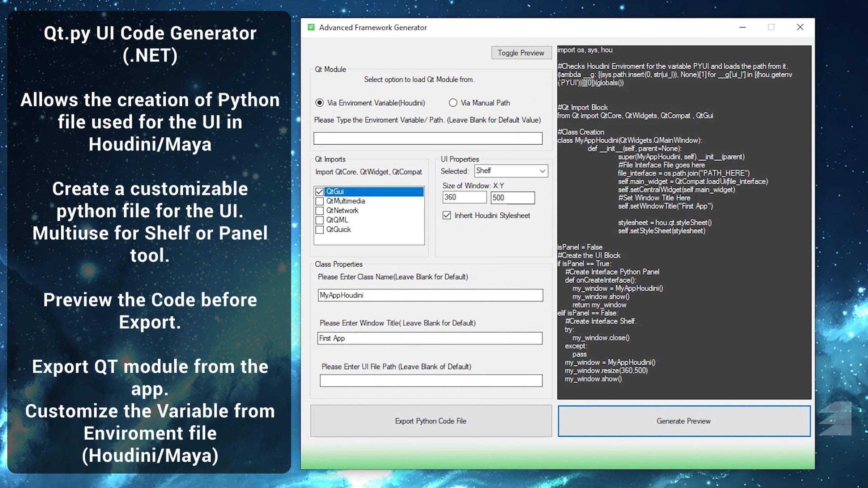
Task: Click Export Python Code File button
Action: (x=431, y=421)
